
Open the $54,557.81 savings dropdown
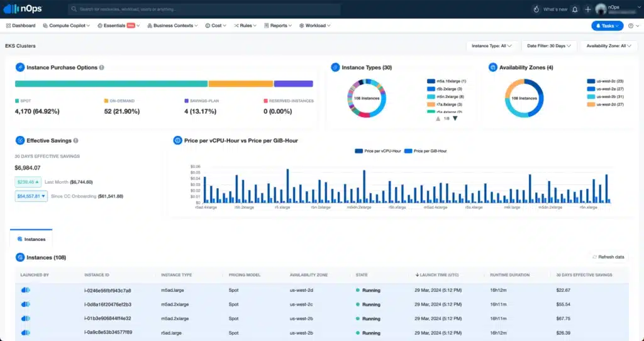click(31, 196)
